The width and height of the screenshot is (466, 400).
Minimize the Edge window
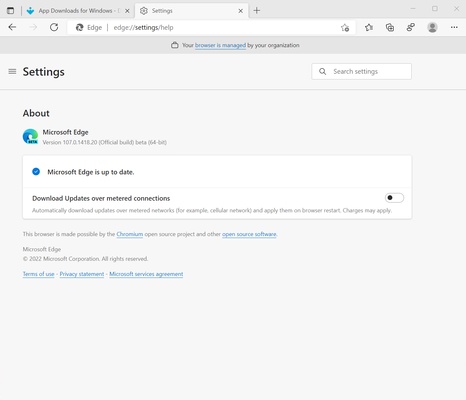(x=413, y=9)
